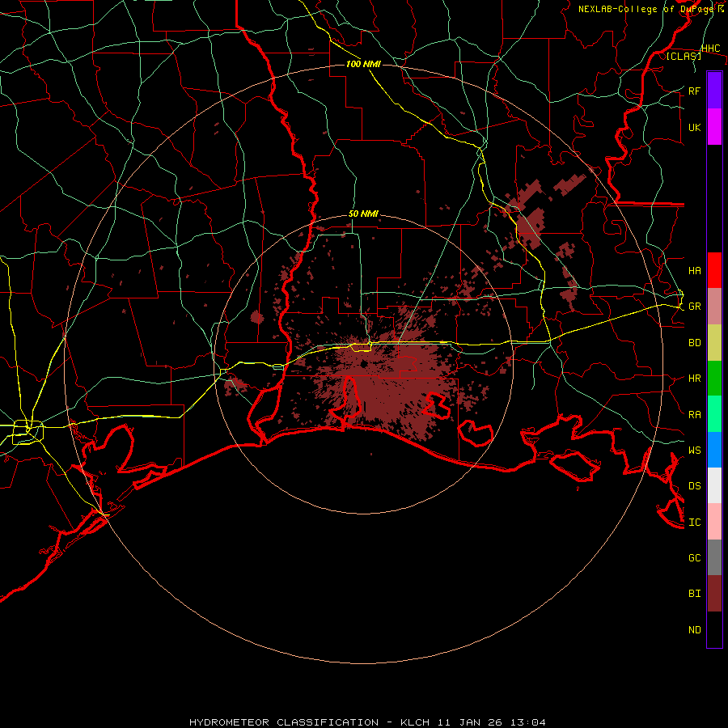This screenshot has width=728, height=728.
Task: Click the IC legend label text
Action: 694,523
